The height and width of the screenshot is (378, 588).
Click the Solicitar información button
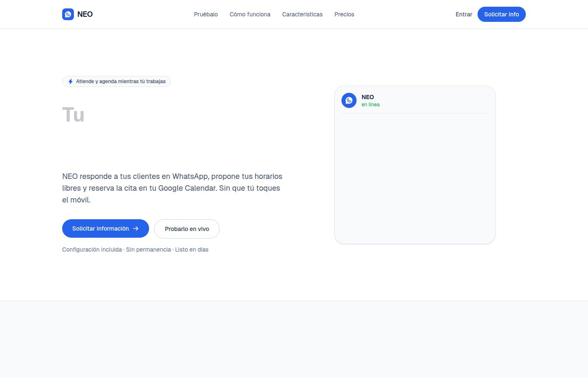(105, 228)
